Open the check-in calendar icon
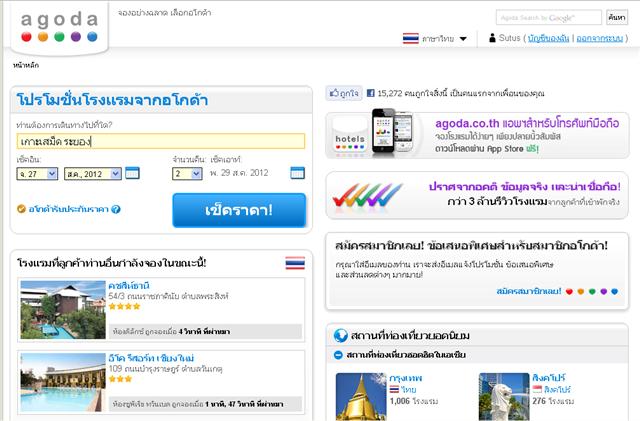Viewport: 640px width, 421px height. (x=132, y=173)
